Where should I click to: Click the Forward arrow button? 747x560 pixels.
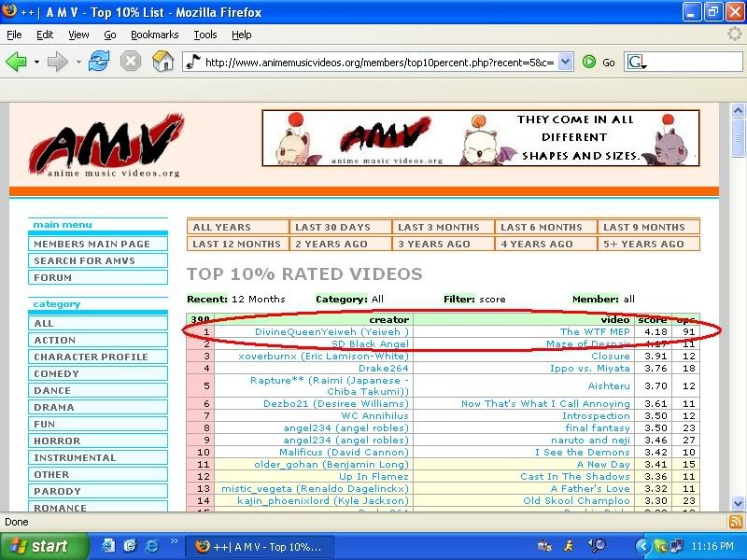pyautogui.click(x=57, y=62)
